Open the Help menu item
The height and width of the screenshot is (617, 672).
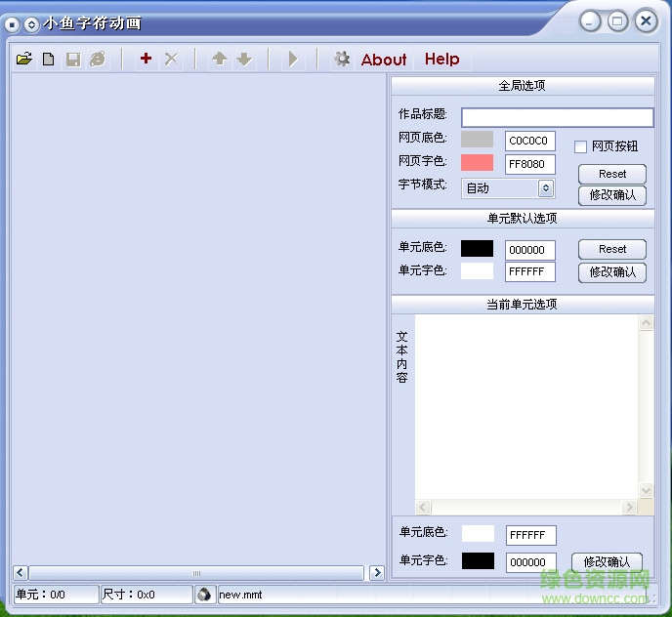[441, 60]
